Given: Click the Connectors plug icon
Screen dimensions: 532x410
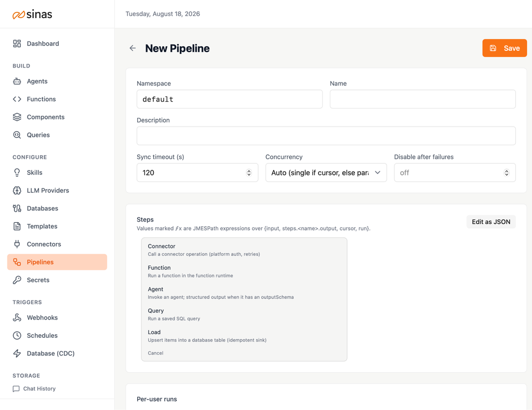Looking at the screenshot, I should click(17, 244).
